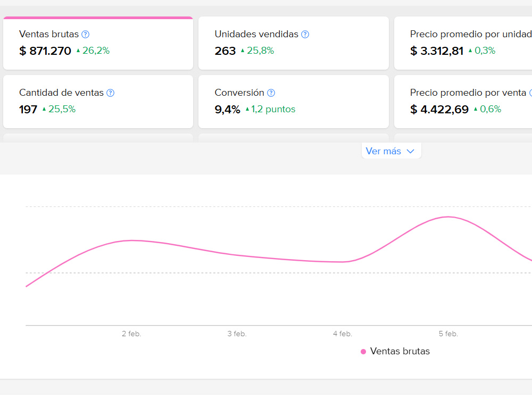Click the 25,8% growth indicator
The image size is (532, 399).
click(x=257, y=51)
